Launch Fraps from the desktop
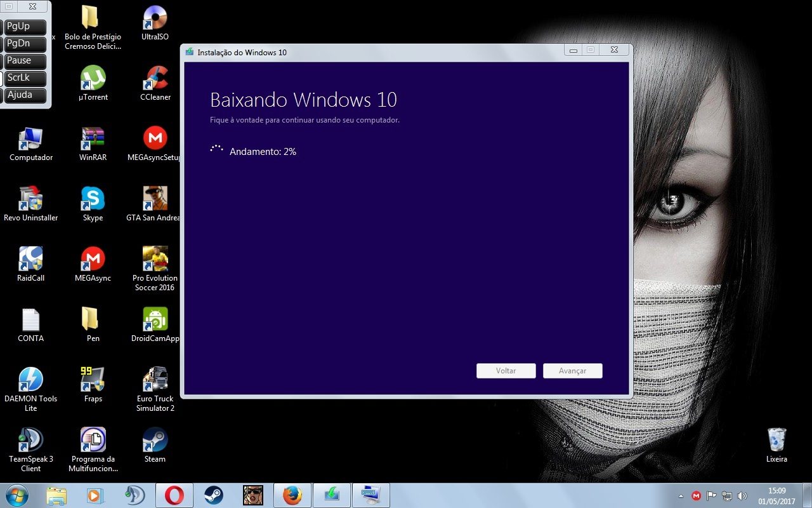This screenshot has height=508, width=812. [93, 385]
